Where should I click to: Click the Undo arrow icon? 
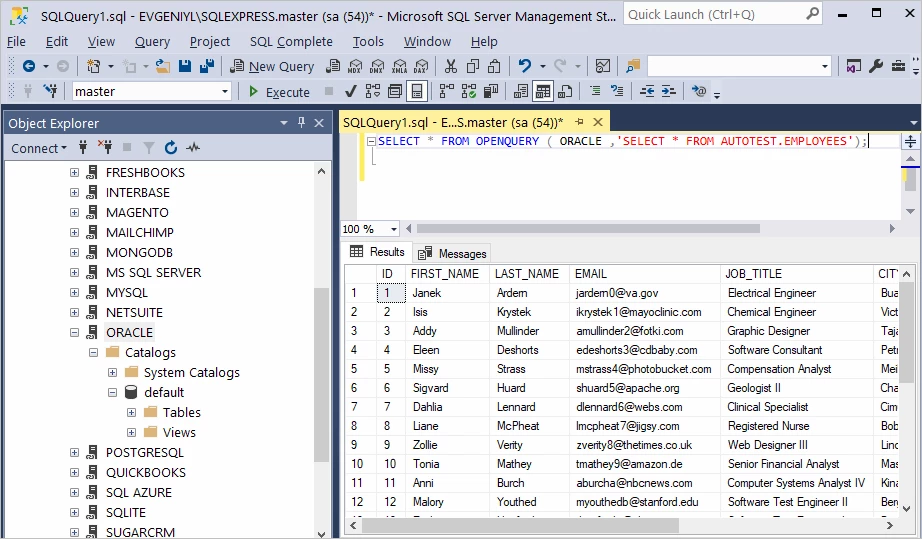pos(525,66)
